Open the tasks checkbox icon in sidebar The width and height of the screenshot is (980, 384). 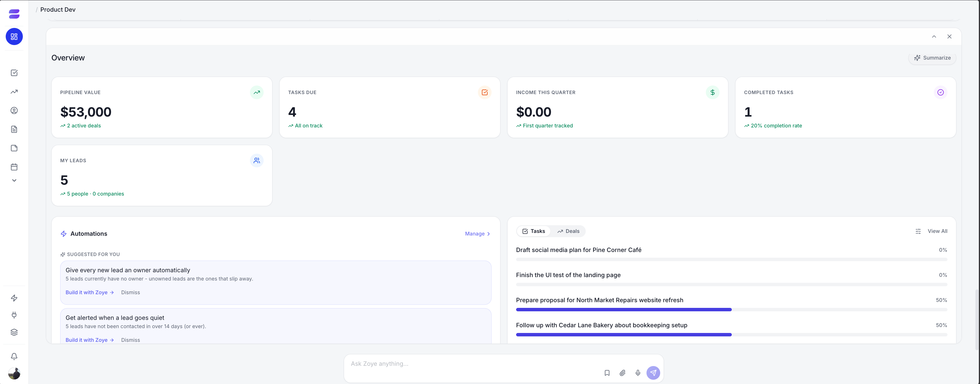pos(14,73)
